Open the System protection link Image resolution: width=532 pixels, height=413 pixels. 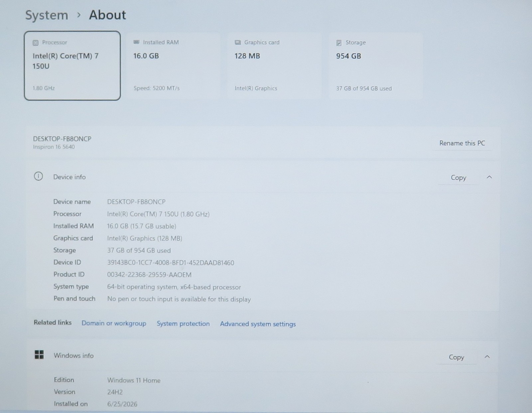[x=183, y=324]
